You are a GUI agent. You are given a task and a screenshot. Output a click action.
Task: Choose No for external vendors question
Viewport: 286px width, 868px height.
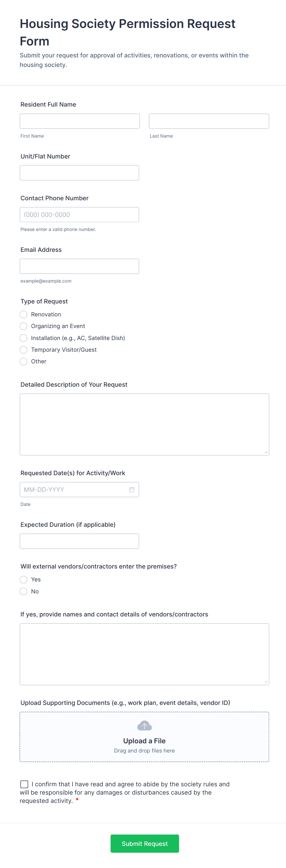[24, 591]
